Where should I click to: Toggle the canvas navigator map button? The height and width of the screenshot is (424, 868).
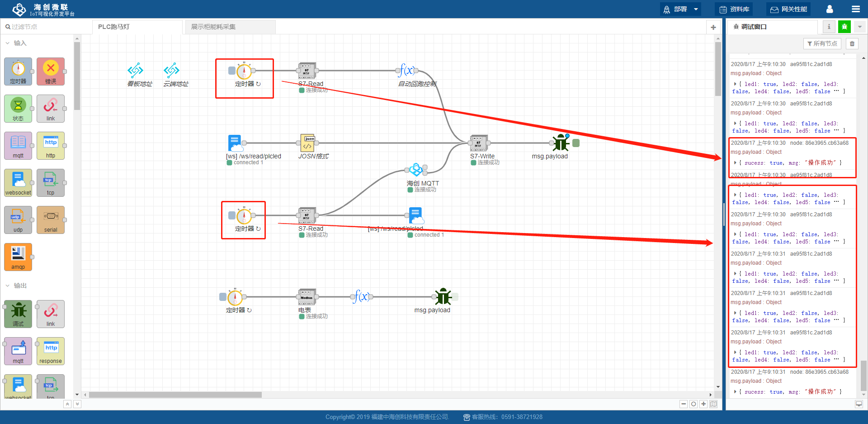(714, 404)
